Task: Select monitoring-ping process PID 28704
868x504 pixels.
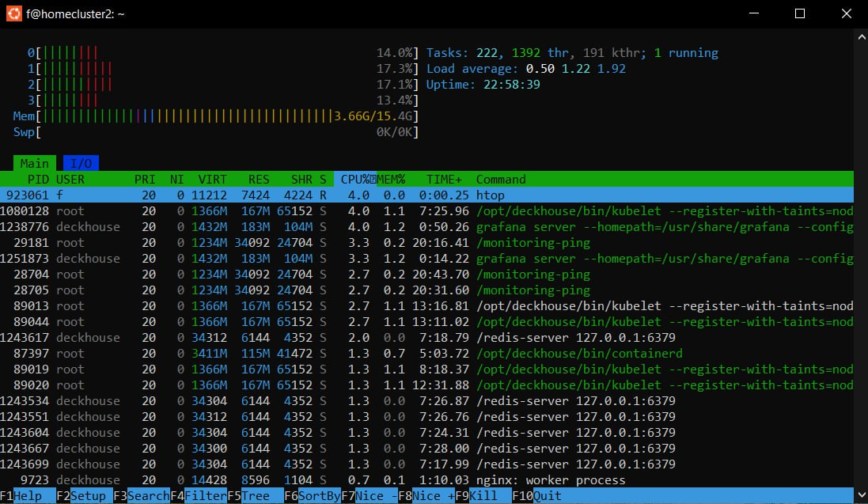Action: 426,274
